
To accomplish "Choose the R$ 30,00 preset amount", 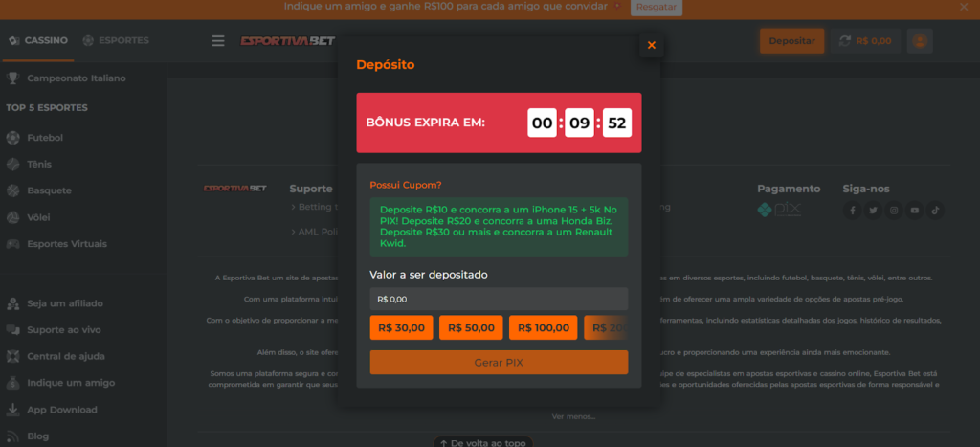I will point(401,327).
